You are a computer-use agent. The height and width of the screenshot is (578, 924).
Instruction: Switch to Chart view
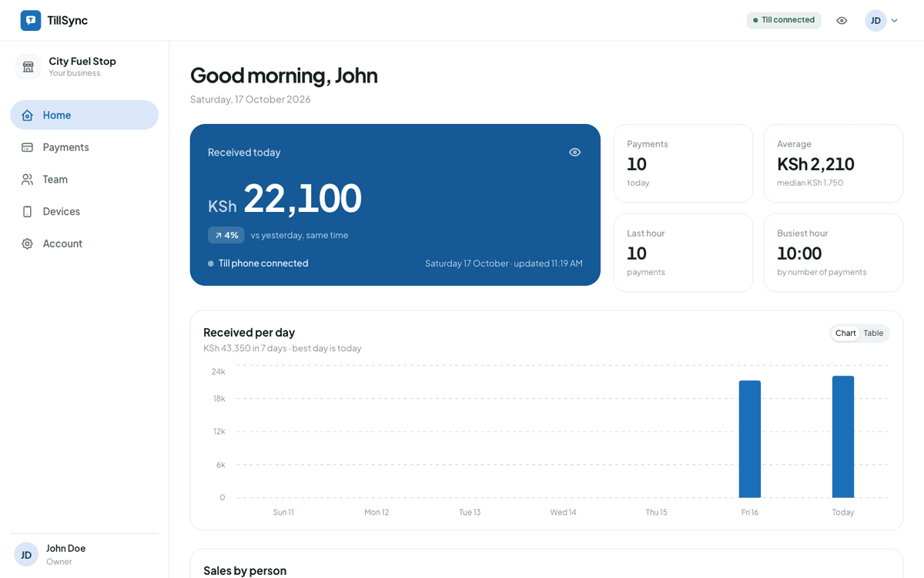(845, 333)
